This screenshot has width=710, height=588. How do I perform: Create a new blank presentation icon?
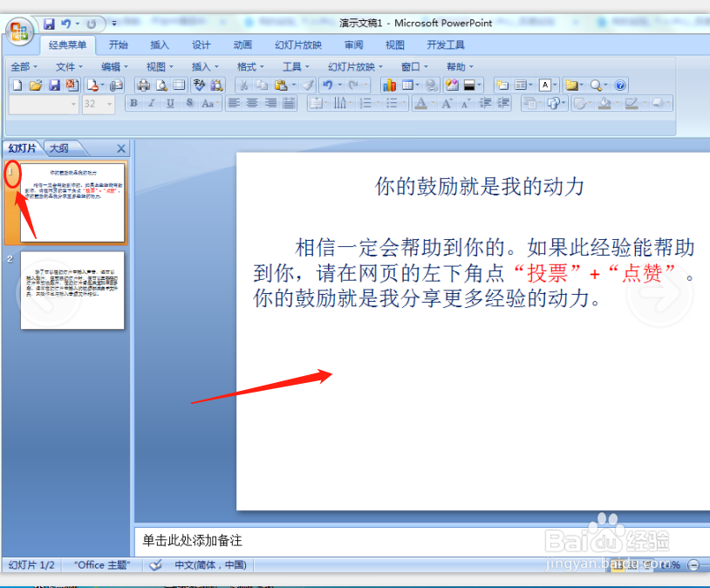tap(17, 85)
